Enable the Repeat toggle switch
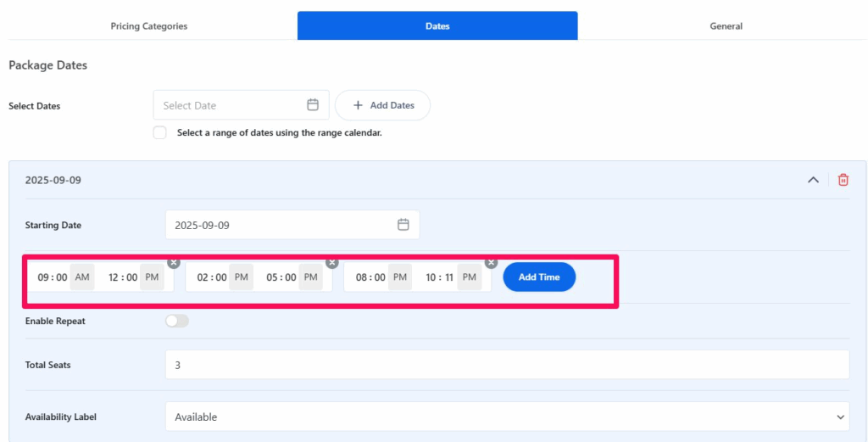Viewport: 868px width, 442px height. click(x=177, y=322)
